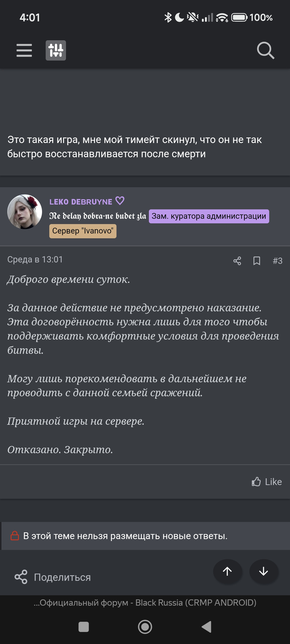This screenshot has height=644, width=290.
Task: Open LEKO DEBRUYNE user profile link
Action: point(81,202)
